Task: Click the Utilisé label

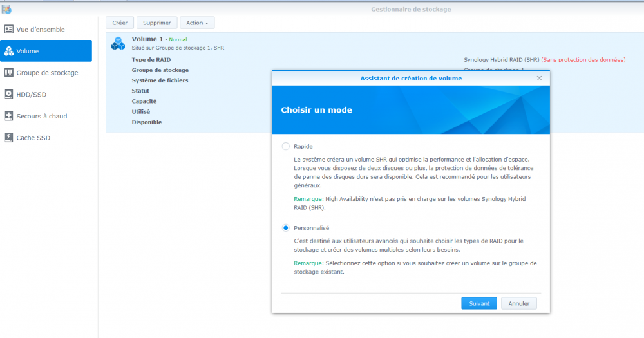Action: 141,112
